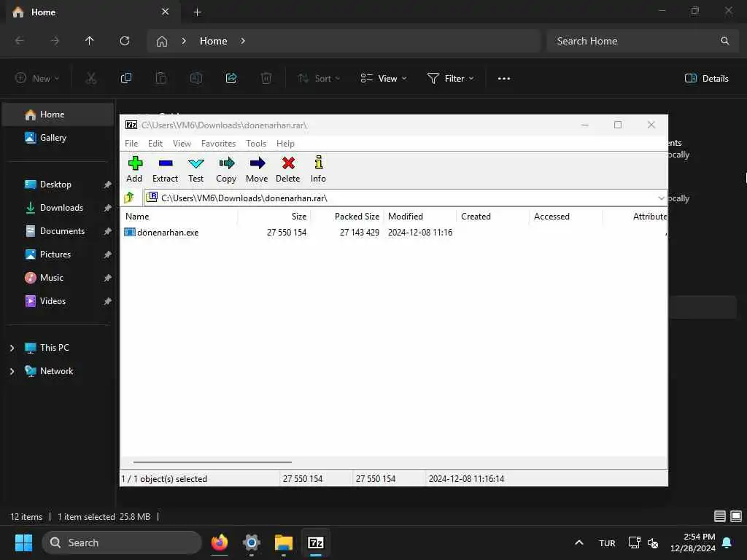Viewport: 747px width, 560px height.
Task: Refresh the File Explorer view
Action: point(125,41)
